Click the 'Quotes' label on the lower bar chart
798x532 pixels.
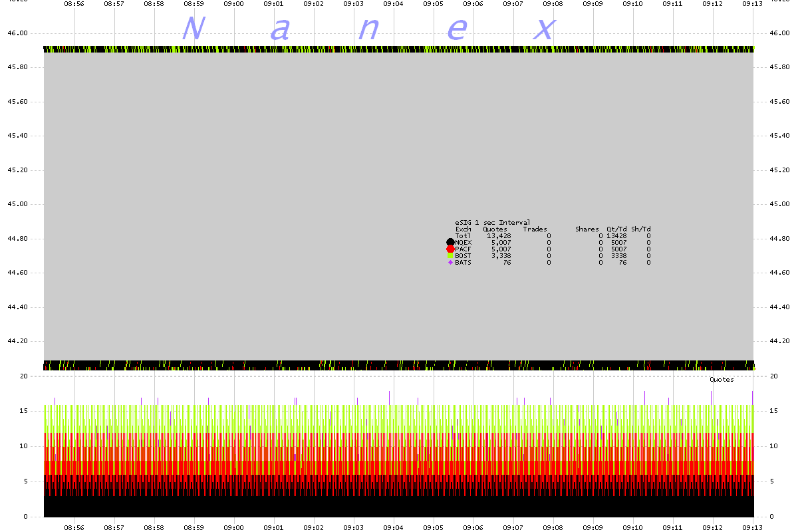click(x=722, y=379)
